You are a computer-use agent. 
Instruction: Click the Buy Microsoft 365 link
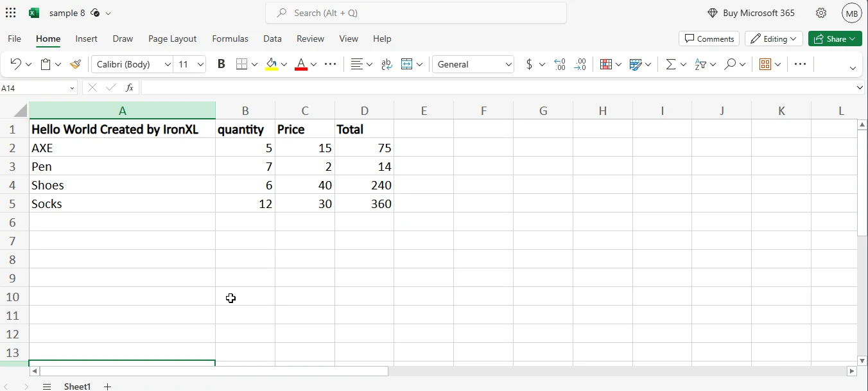[x=751, y=13]
